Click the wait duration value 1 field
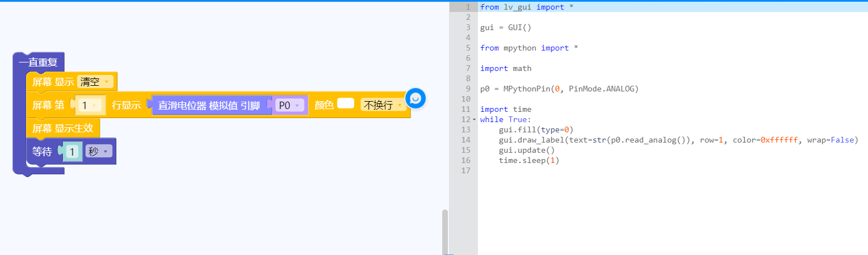868x255 pixels. pyautogui.click(x=72, y=152)
